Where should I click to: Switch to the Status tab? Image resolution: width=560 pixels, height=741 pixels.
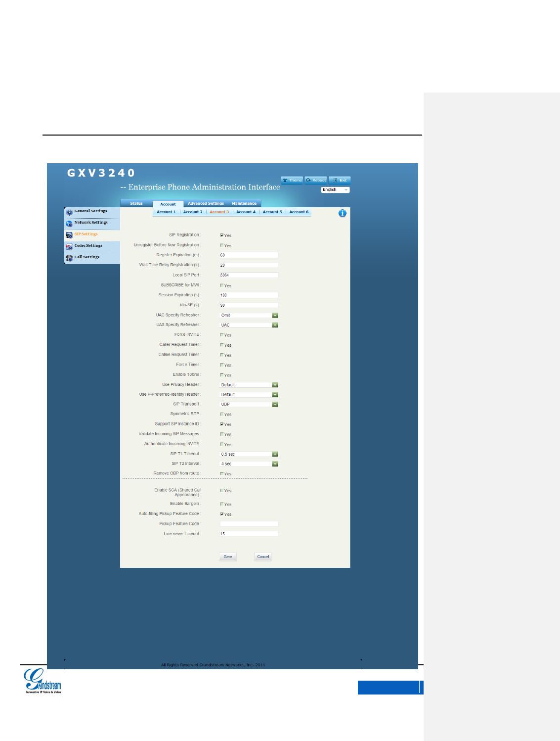136,203
